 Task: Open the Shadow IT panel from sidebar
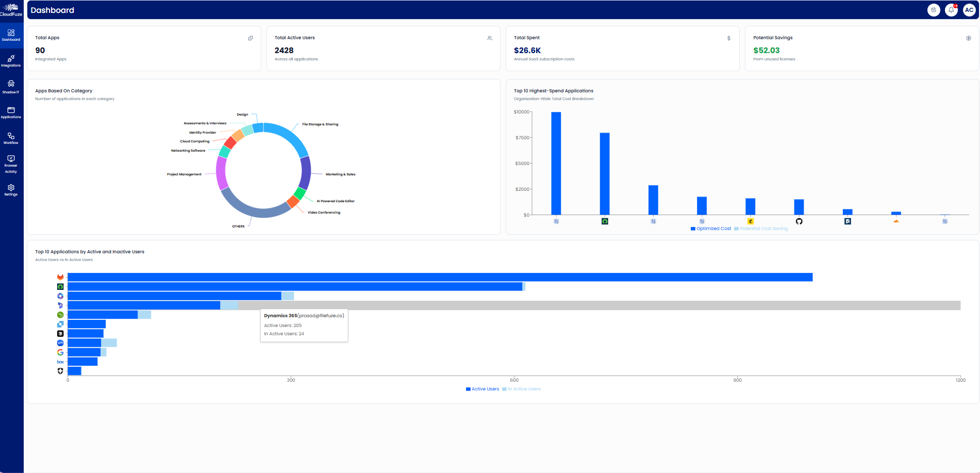coord(11,87)
